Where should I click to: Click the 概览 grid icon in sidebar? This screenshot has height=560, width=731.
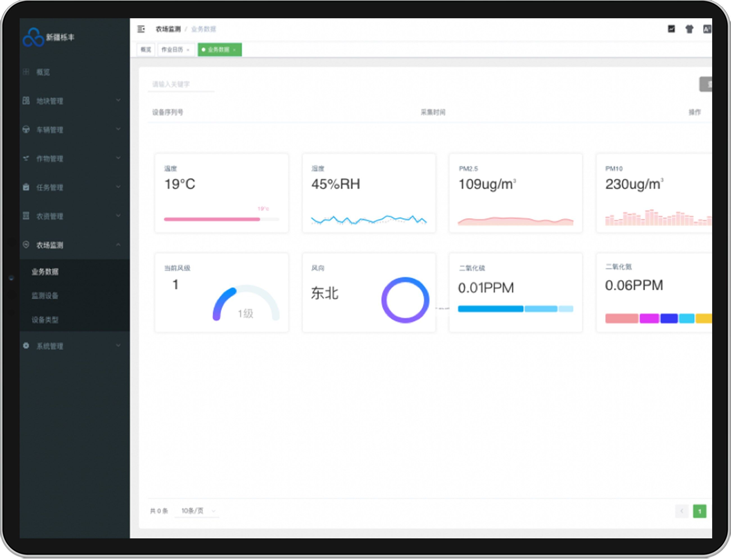click(x=26, y=72)
